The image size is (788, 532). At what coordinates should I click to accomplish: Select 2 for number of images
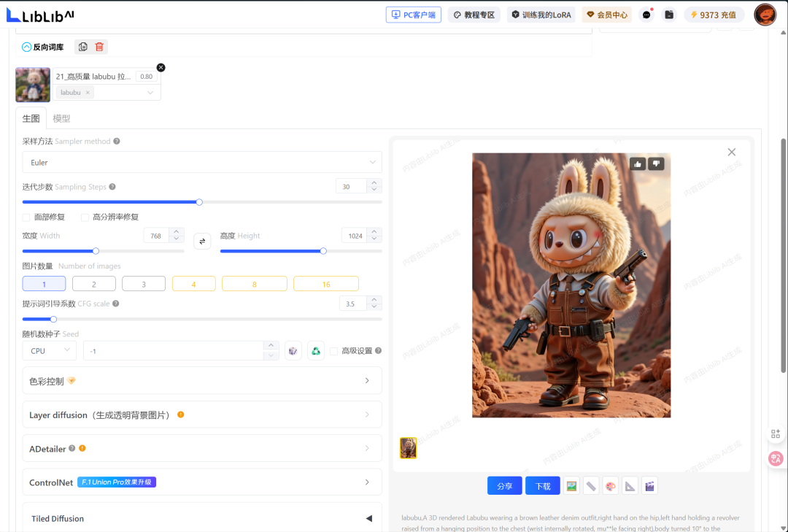tap(94, 284)
